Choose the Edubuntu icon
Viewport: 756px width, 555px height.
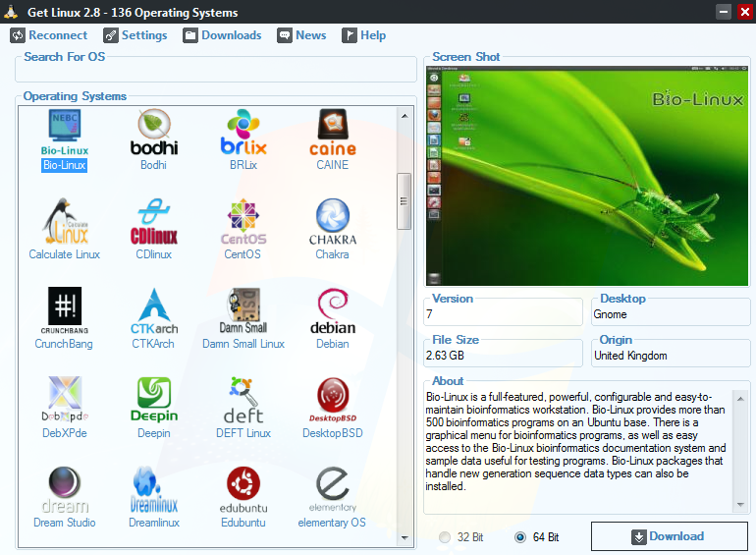click(243, 490)
